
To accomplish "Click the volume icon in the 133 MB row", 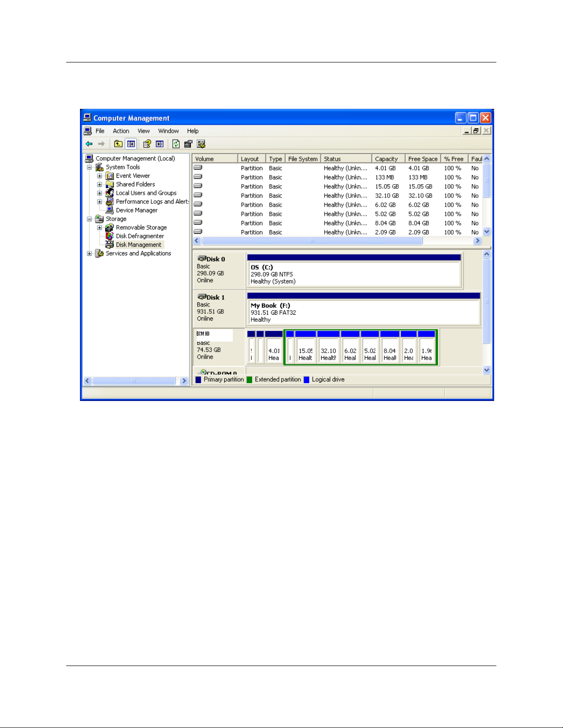I will coord(198,176).
